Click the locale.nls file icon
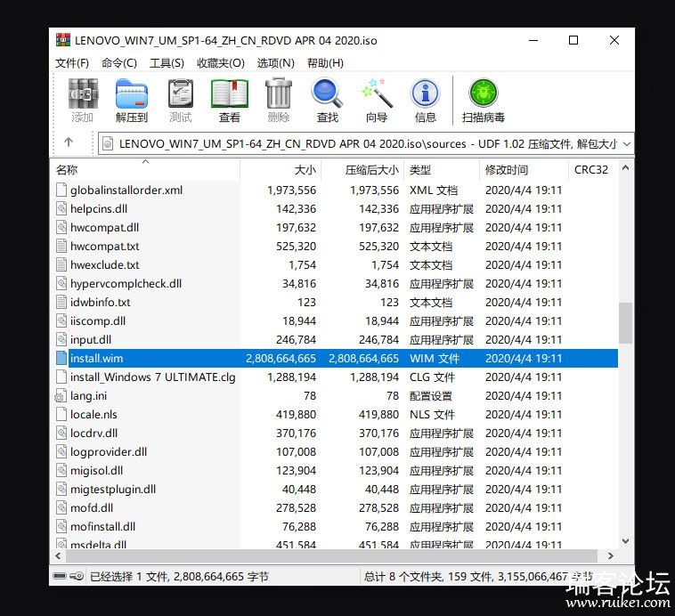Viewport: 675px width, 616px height. pos(62,415)
